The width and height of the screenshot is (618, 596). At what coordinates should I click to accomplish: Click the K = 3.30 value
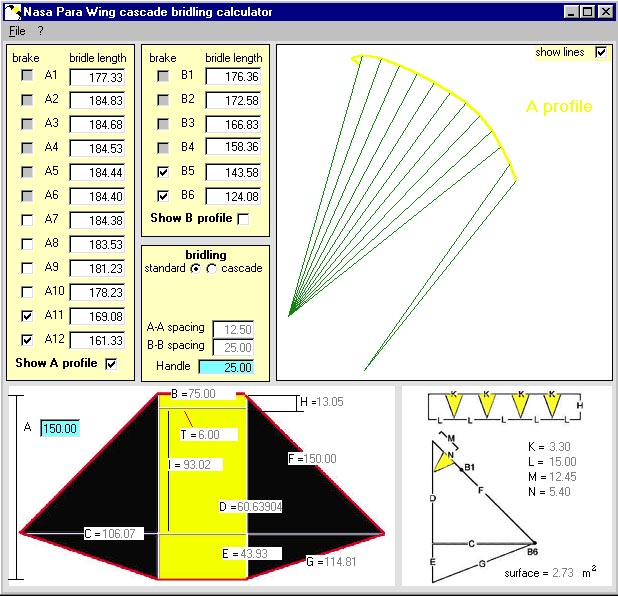[560, 447]
